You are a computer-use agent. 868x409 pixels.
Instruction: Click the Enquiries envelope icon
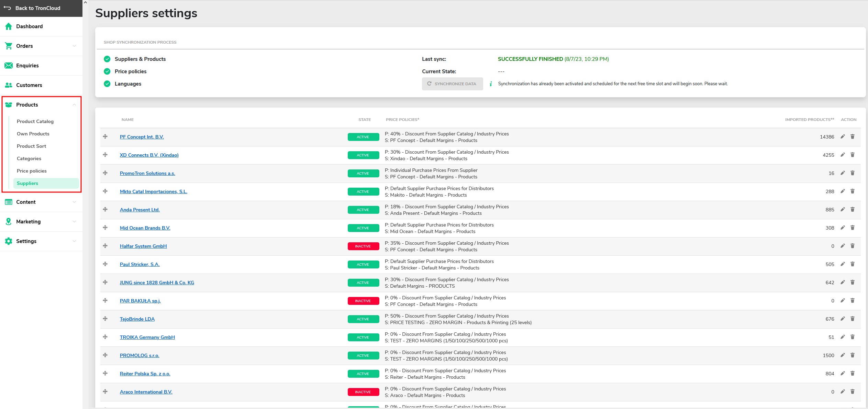click(9, 66)
